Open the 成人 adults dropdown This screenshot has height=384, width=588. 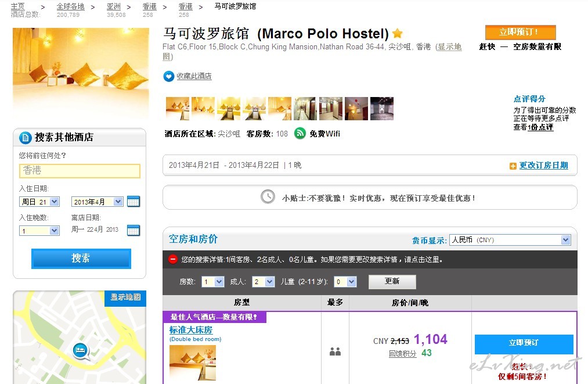click(x=264, y=282)
